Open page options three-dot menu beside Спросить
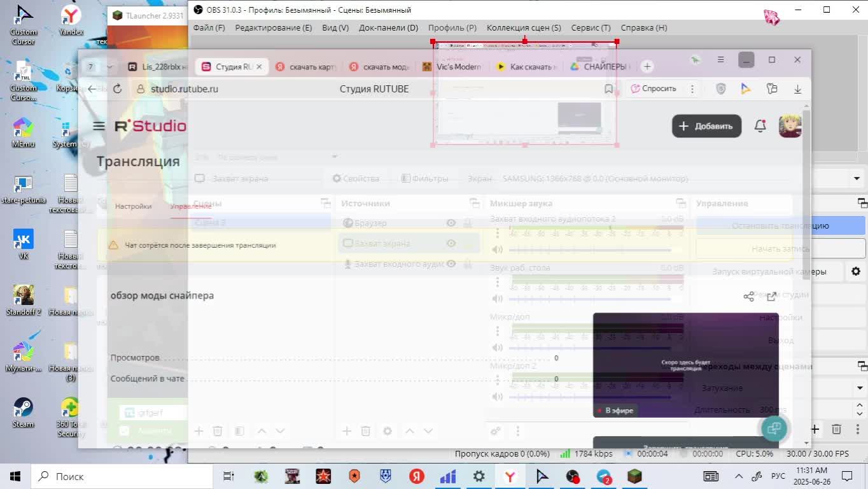The width and height of the screenshot is (868, 489). (x=692, y=89)
